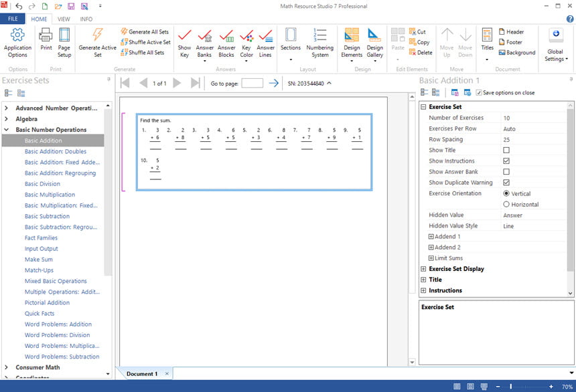Image resolution: width=576 pixels, height=392 pixels.
Task: Go to the first page
Action: 125,84
